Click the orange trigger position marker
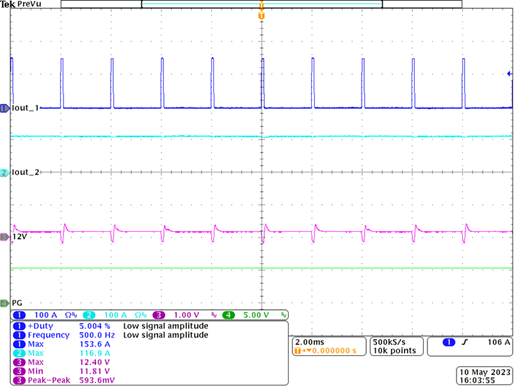514x386 pixels. click(x=262, y=16)
